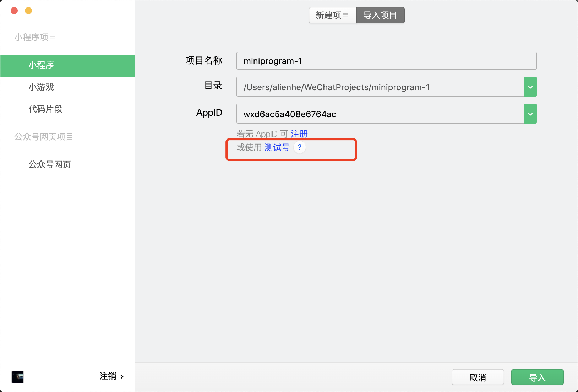The width and height of the screenshot is (578, 392).
Task: Select 公众号网页 in the sidebar
Action: [50, 164]
